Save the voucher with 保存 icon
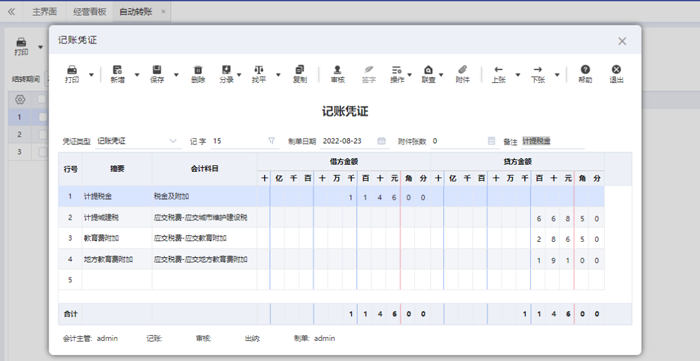The height and width of the screenshot is (361, 700). point(157,74)
